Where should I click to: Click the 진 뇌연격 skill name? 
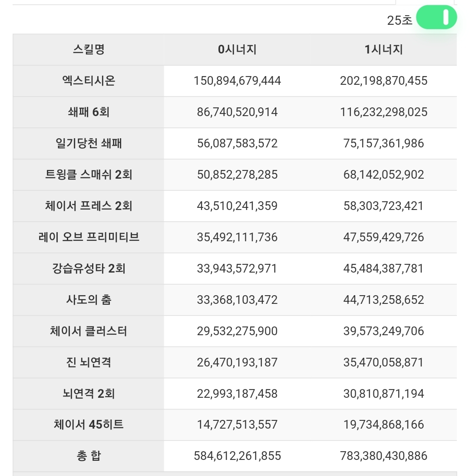click(89, 362)
